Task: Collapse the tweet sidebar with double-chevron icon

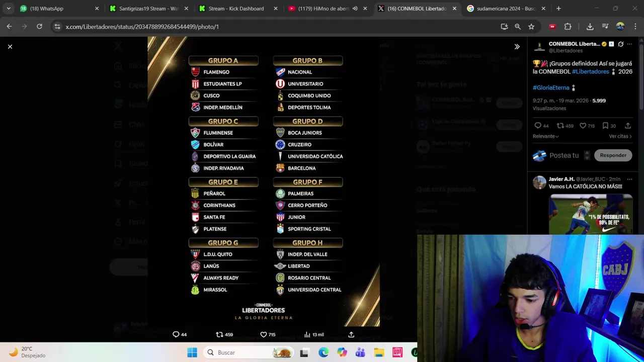Action: tap(517, 47)
